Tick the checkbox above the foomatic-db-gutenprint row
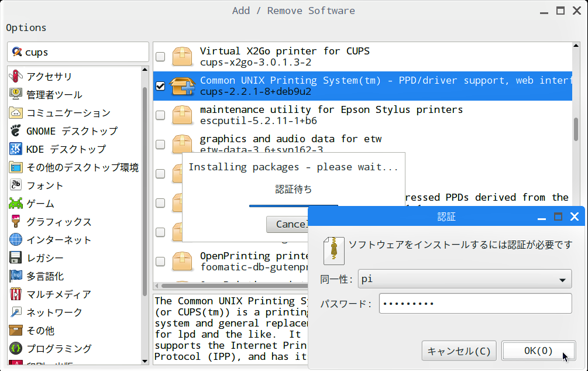 (x=160, y=232)
